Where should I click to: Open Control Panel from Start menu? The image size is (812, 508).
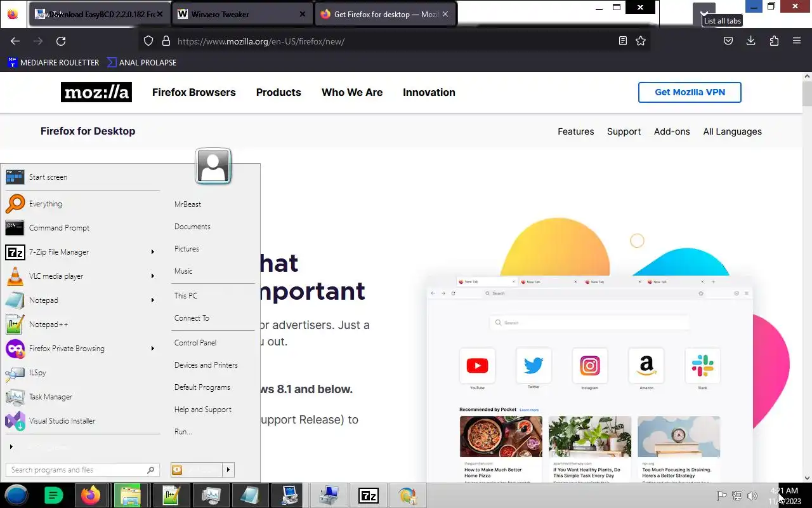click(195, 343)
